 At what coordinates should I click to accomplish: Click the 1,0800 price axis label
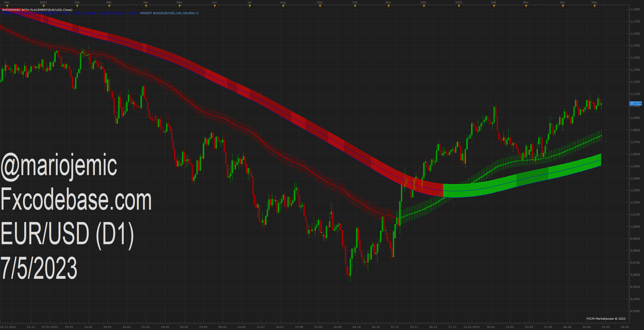click(635, 130)
